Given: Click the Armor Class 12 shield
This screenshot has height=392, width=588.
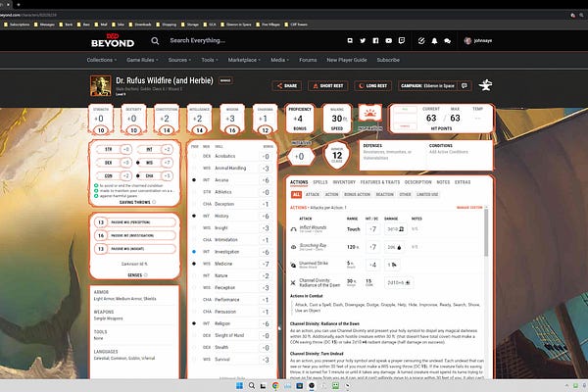Looking at the screenshot, I should tap(337, 155).
